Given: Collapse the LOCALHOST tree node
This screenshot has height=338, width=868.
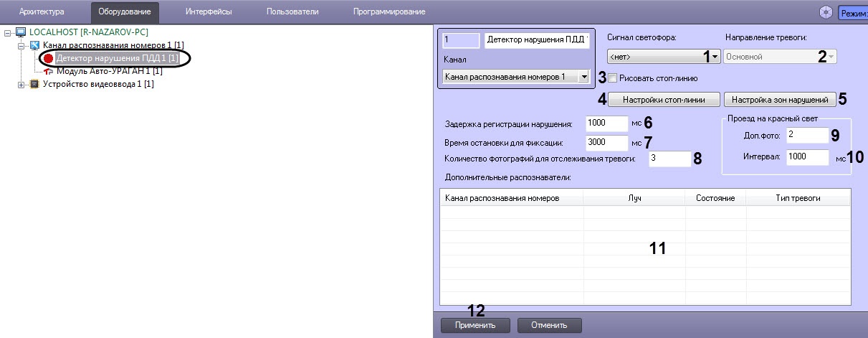Looking at the screenshot, I should [8, 32].
